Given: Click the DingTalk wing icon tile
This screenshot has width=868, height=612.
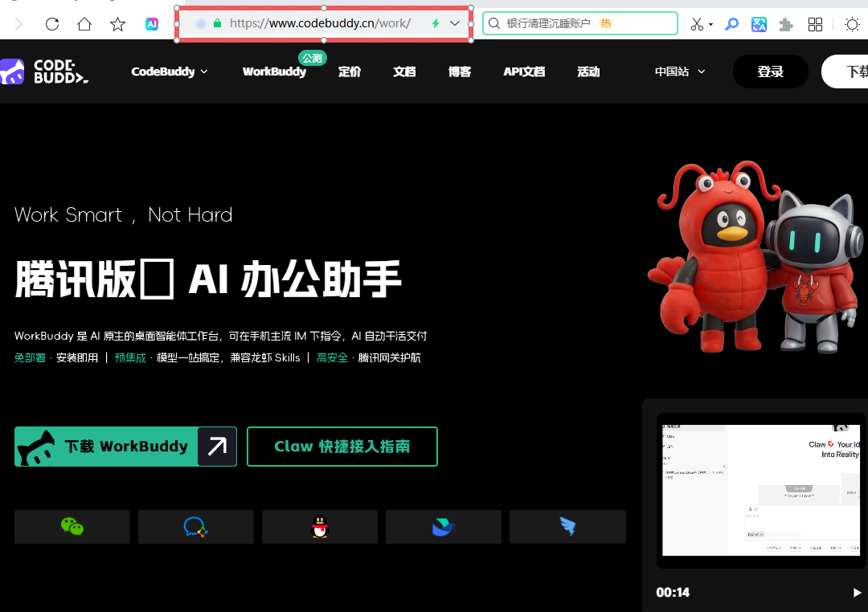Looking at the screenshot, I should coord(567,527).
